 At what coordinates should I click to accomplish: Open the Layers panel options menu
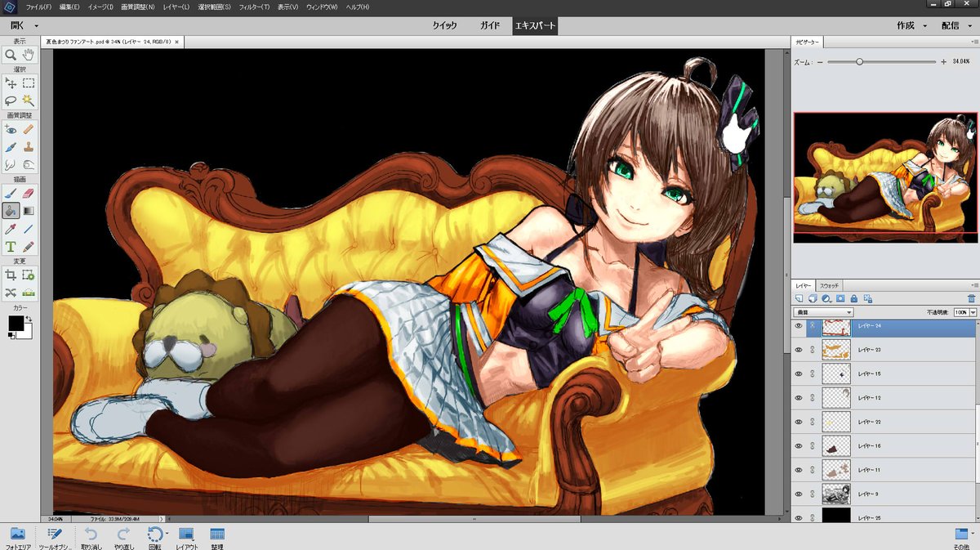coord(973,285)
